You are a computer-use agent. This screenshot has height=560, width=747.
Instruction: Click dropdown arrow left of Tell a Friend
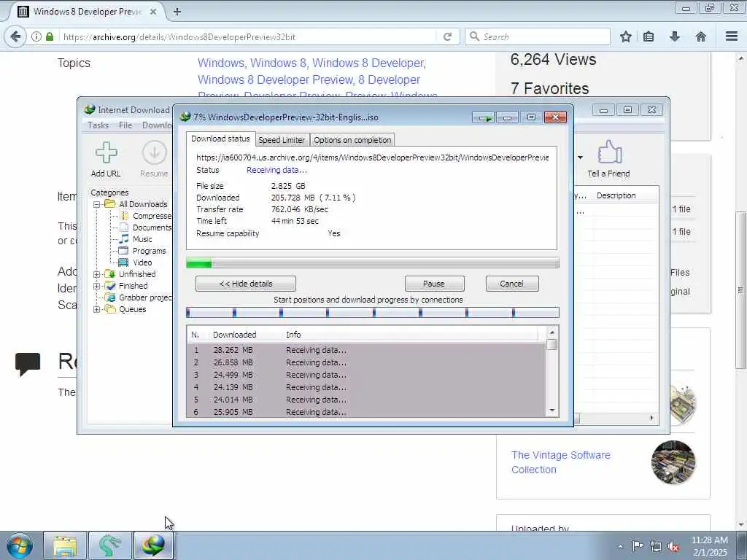(x=580, y=157)
